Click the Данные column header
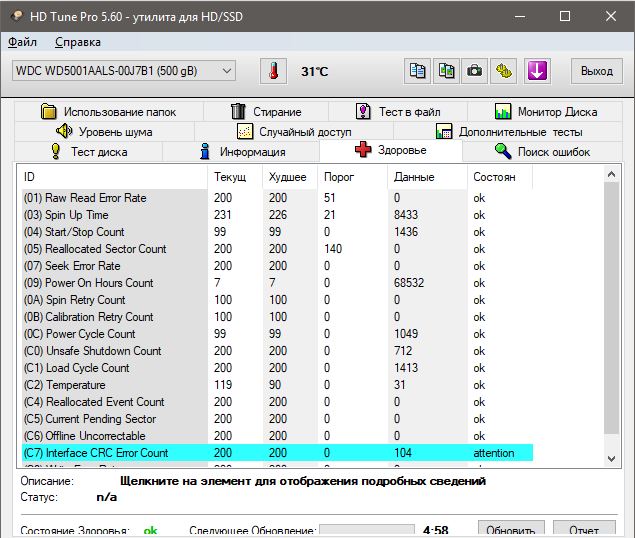The image size is (635, 538). (428, 177)
